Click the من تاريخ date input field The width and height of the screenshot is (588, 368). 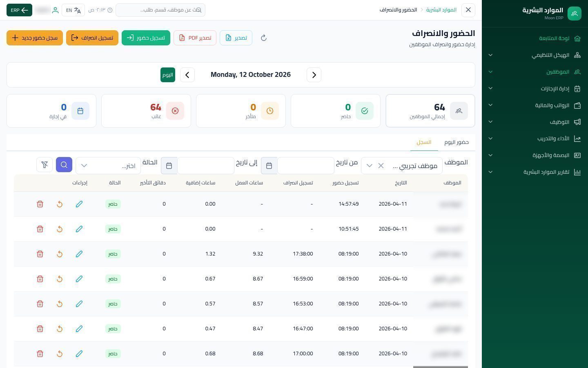tap(306, 166)
